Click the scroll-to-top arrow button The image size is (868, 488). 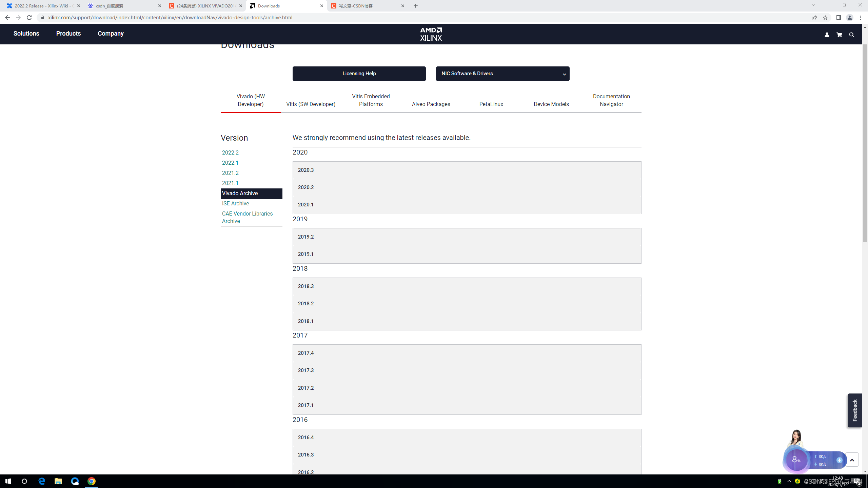pos(852,460)
